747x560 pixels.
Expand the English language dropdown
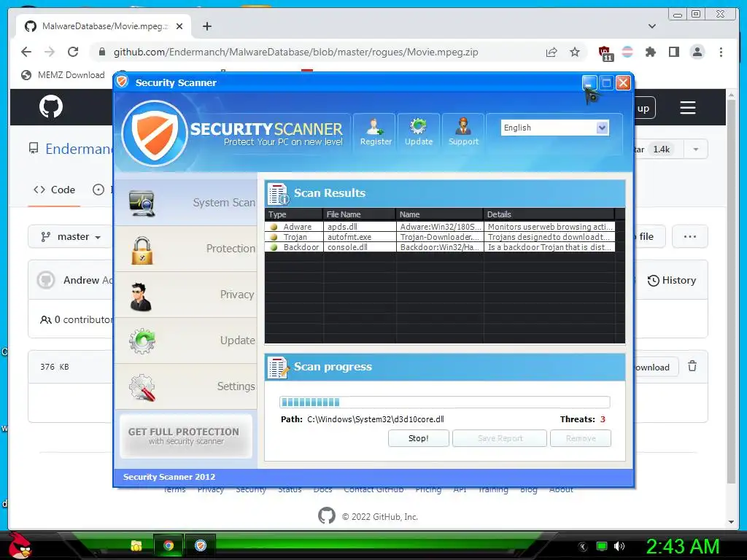(602, 128)
